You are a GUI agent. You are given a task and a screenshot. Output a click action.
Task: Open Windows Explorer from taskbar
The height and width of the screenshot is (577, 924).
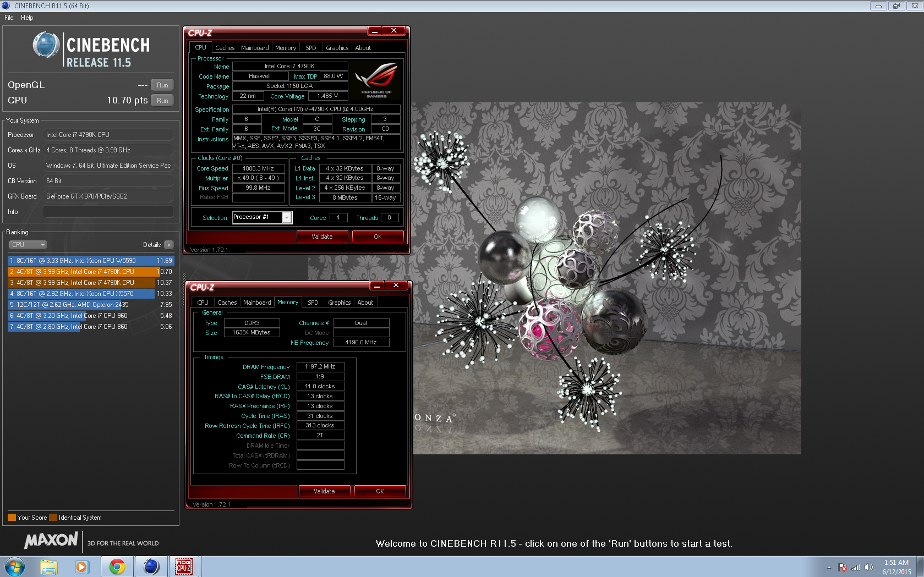(x=49, y=567)
